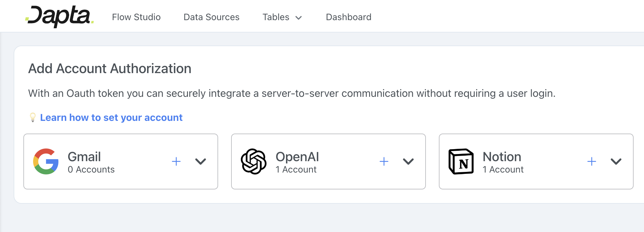The width and height of the screenshot is (644, 232).
Task: Click the Gmail "0 Accounts" label
Action: 91,170
